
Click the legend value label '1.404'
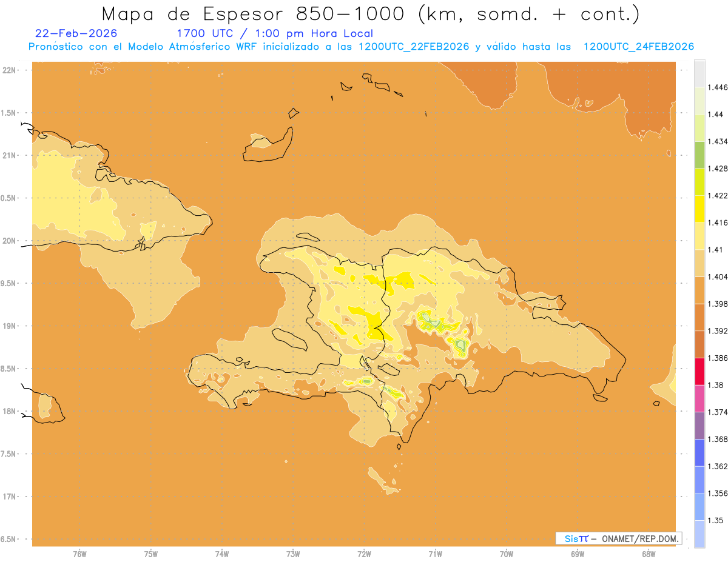coord(718,277)
